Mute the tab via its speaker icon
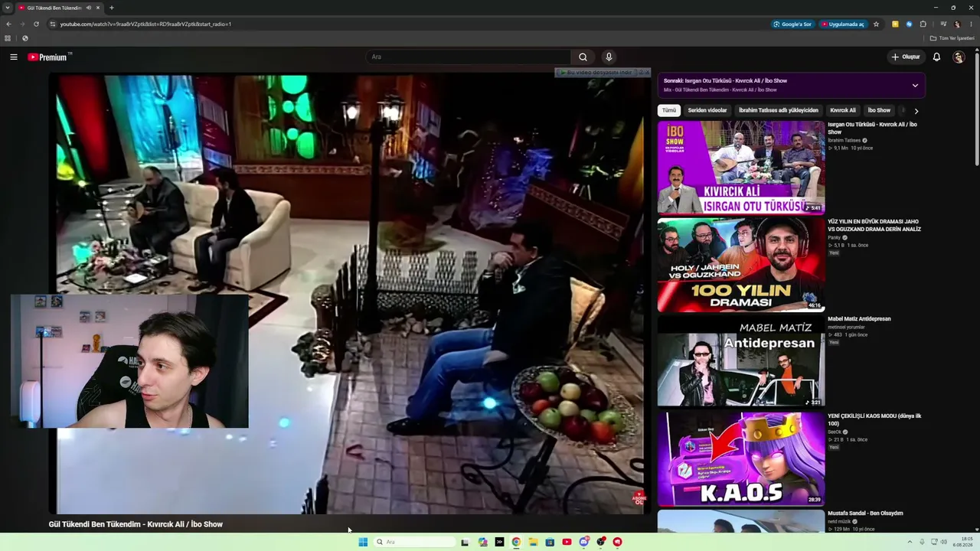 coord(89,8)
